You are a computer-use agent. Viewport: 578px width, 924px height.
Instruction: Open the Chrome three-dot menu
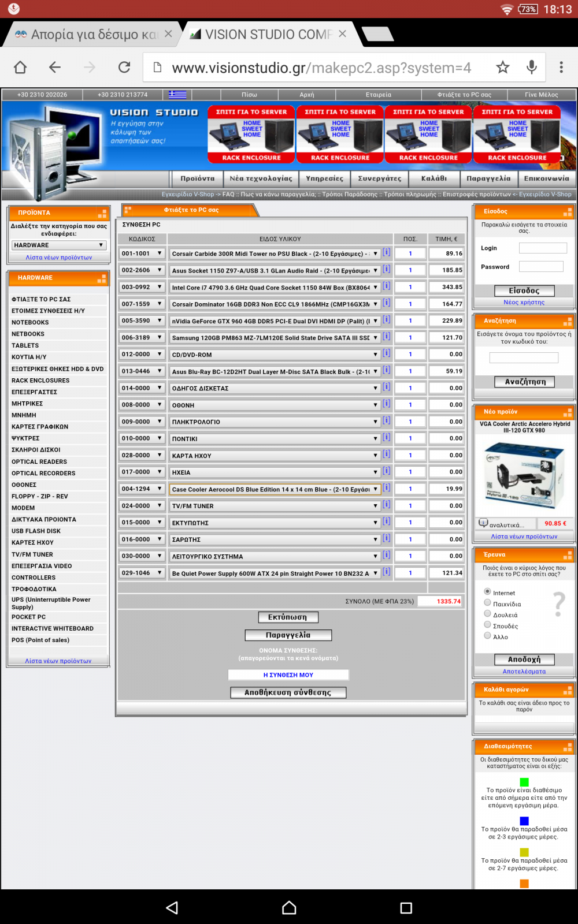[561, 68]
